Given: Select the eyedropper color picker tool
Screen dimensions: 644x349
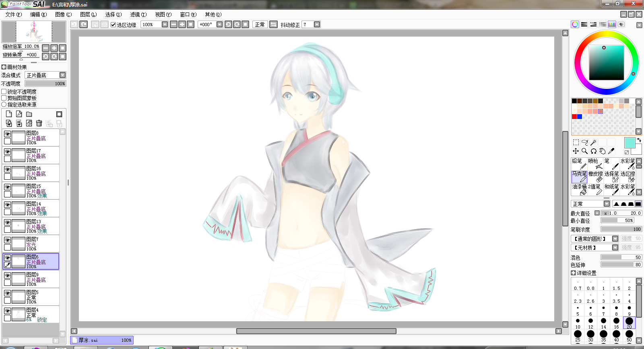Looking at the screenshot, I should [611, 151].
